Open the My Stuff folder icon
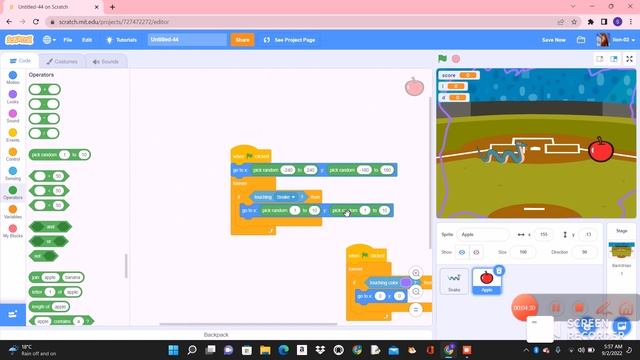This screenshot has height=360, width=640. 581,40
